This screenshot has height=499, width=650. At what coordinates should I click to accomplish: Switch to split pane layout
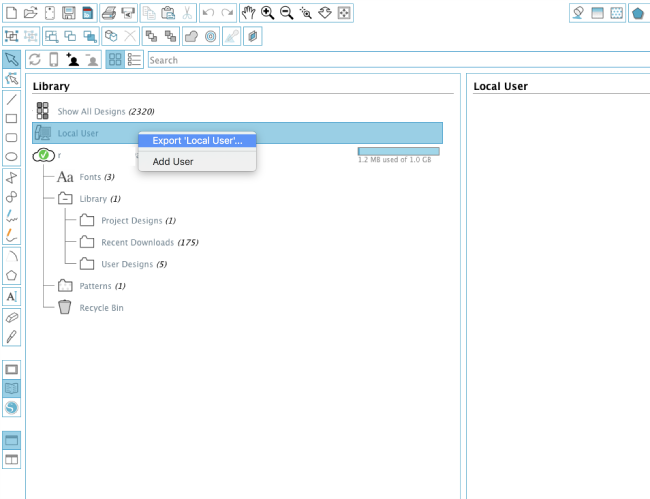[12, 459]
